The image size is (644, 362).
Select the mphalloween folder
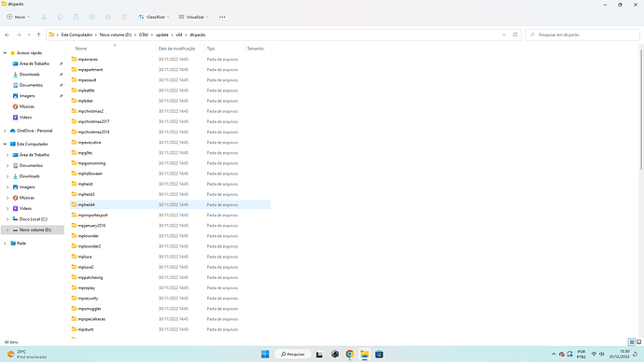pyautogui.click(x=90, y=174)
